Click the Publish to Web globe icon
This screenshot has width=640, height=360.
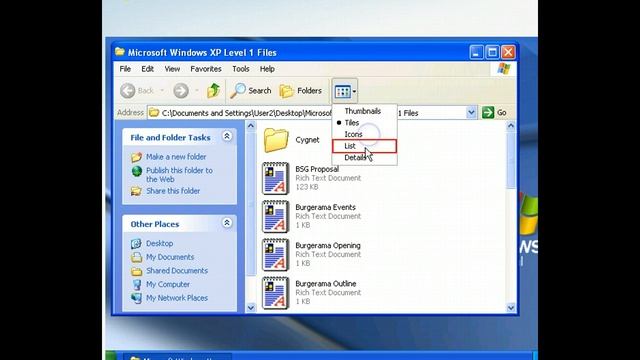point(137,171)
